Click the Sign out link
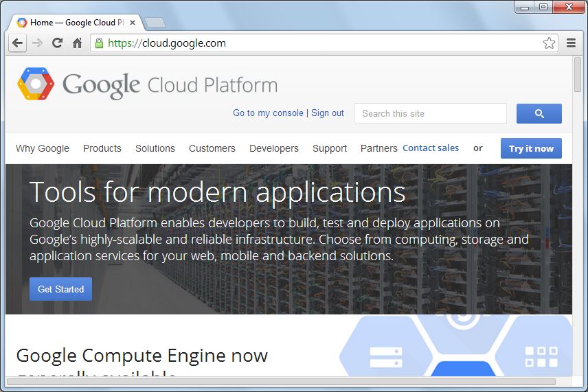588x392 pixels. click(x=328, y=113)
